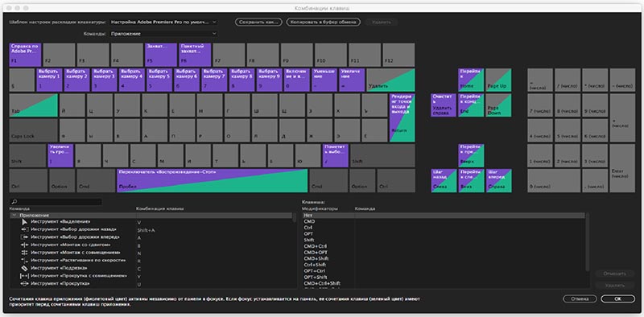Click the forward delete clear key

point(444,105)
